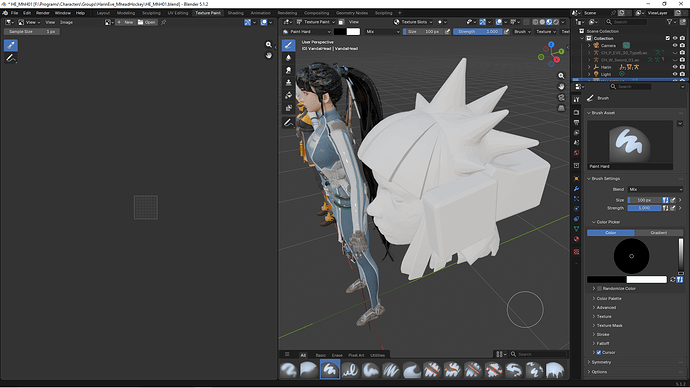The image size is (690, 388).
Task: Toggle strength pressure sensitivity in viewport header
Action: (x=506, y=32)
